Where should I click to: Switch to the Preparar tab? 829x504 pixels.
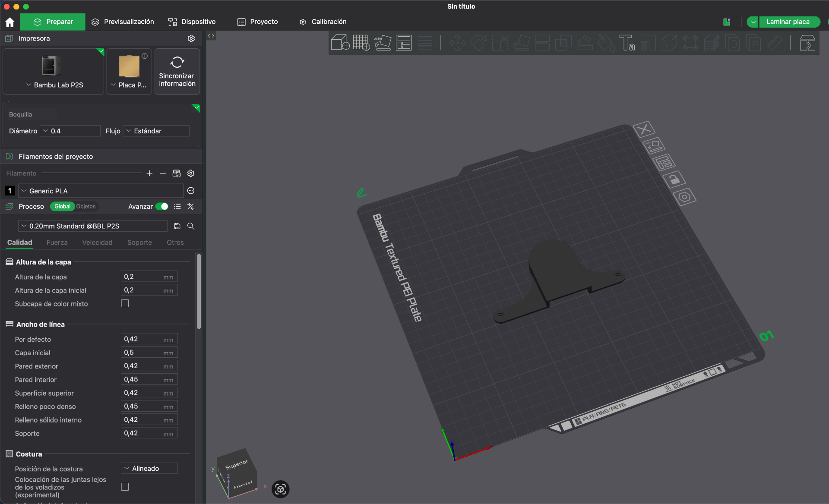coord(53,22)
